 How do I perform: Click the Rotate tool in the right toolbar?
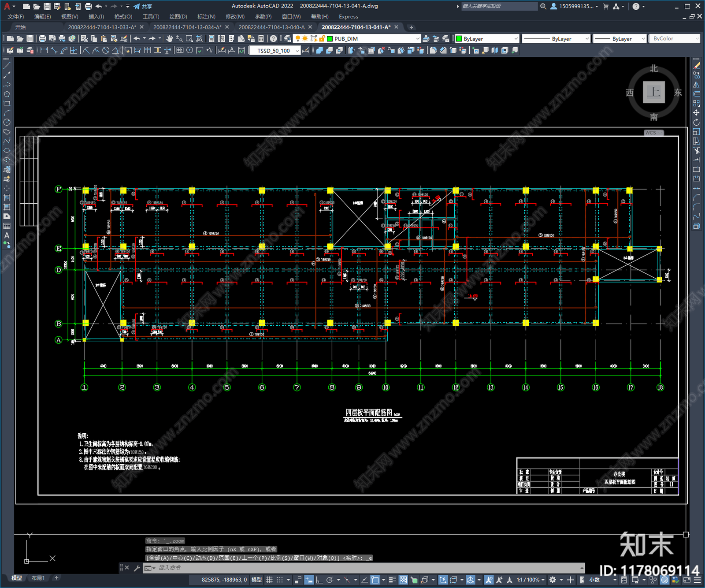click(x=696, y=122)
